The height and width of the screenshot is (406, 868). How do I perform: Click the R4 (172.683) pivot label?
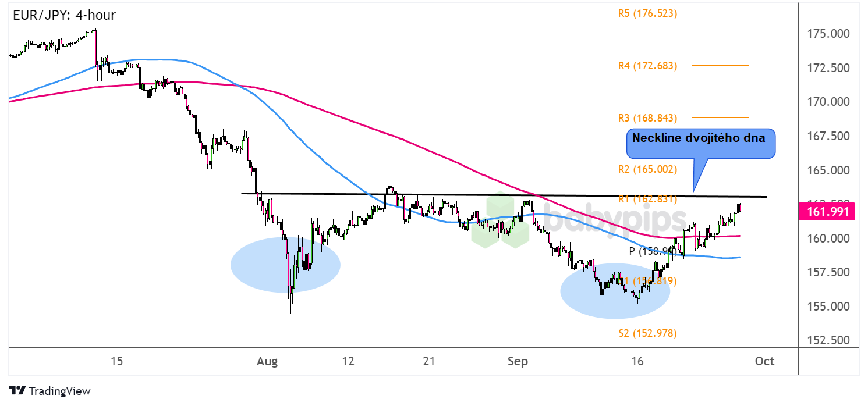647,66
